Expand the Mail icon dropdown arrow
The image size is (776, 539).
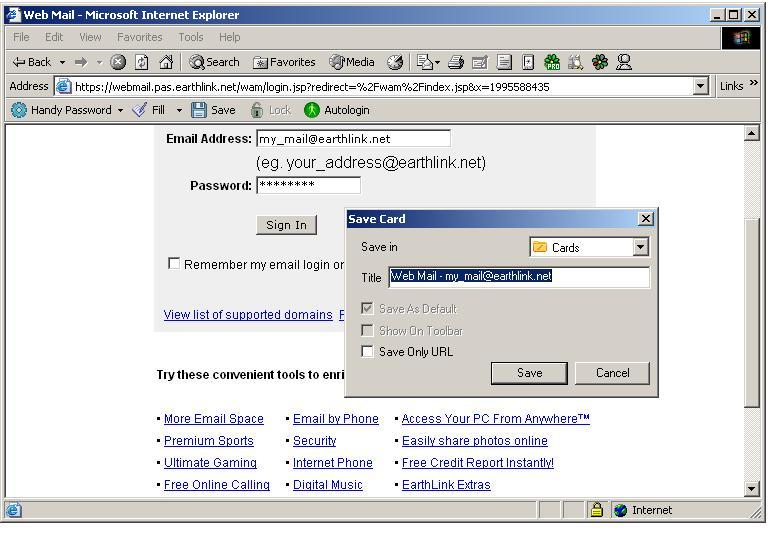click(437, 62)
